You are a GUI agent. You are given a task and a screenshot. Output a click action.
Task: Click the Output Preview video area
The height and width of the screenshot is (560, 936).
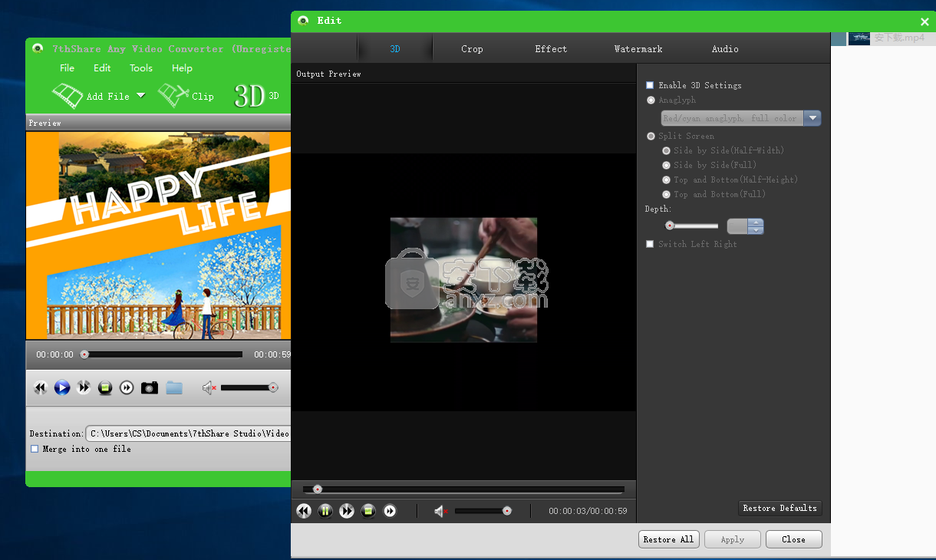463,282
